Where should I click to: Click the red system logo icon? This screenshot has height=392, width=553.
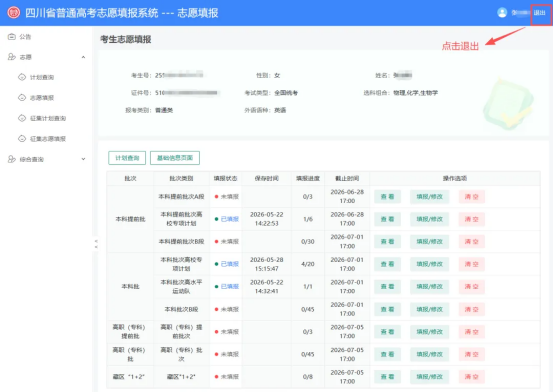click(14, 13)
